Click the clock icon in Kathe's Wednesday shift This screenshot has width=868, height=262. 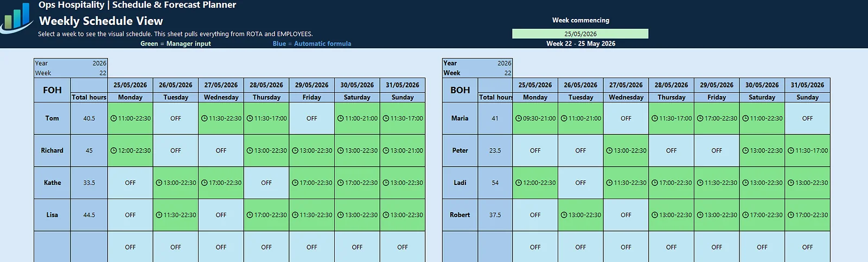[205, 183]
